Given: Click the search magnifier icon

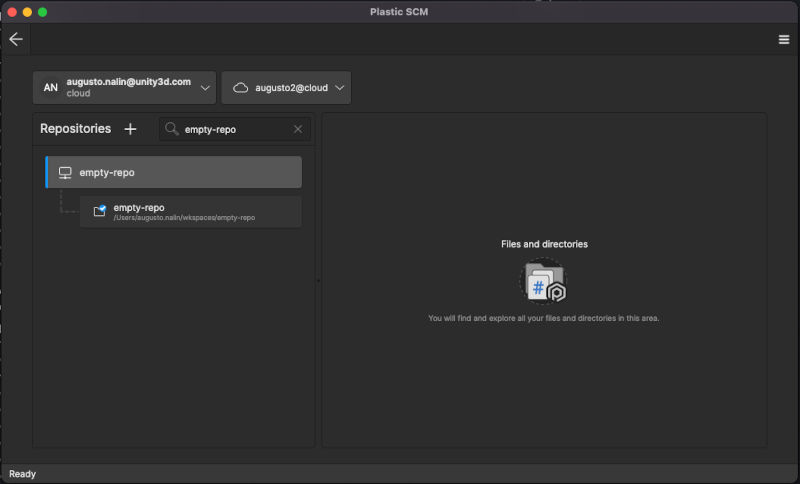Looking at the screenshot, I should (172, 129).
